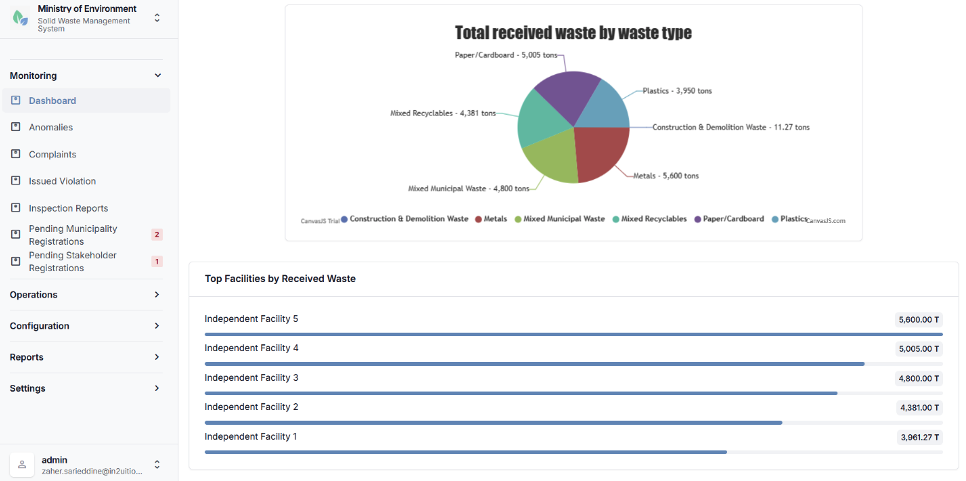Open the CanvasJS.com credit link

(x=826, y=220)
